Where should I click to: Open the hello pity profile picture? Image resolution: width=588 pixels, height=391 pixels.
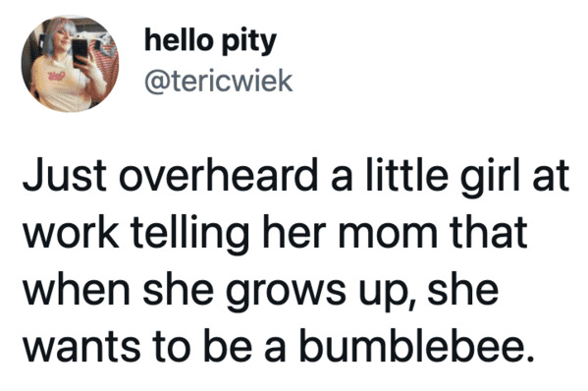70,64
